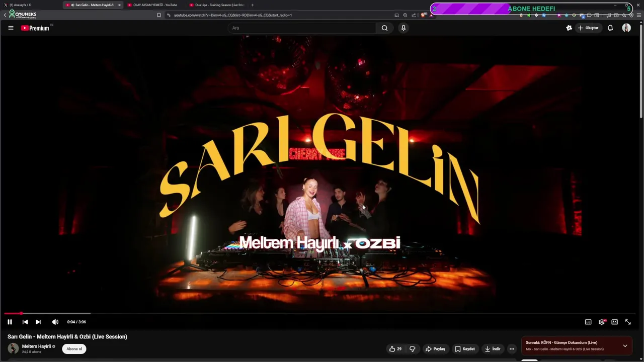The image size is (644, 362).
Task: Go to YouTube Premium home logo
Action: pyautogui.click(x=35, y=28)
